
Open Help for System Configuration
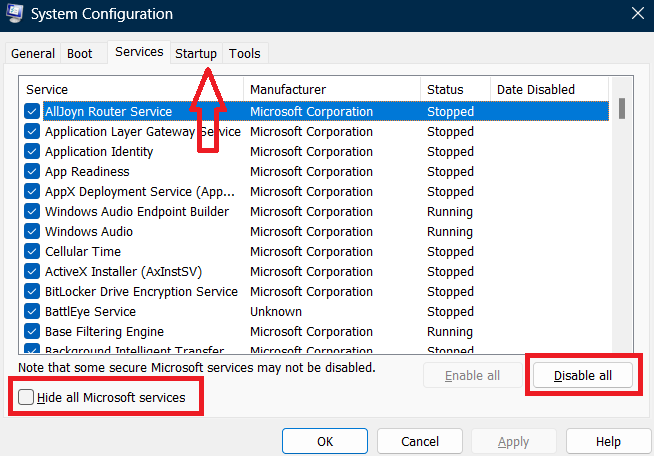tap(608, 441)
